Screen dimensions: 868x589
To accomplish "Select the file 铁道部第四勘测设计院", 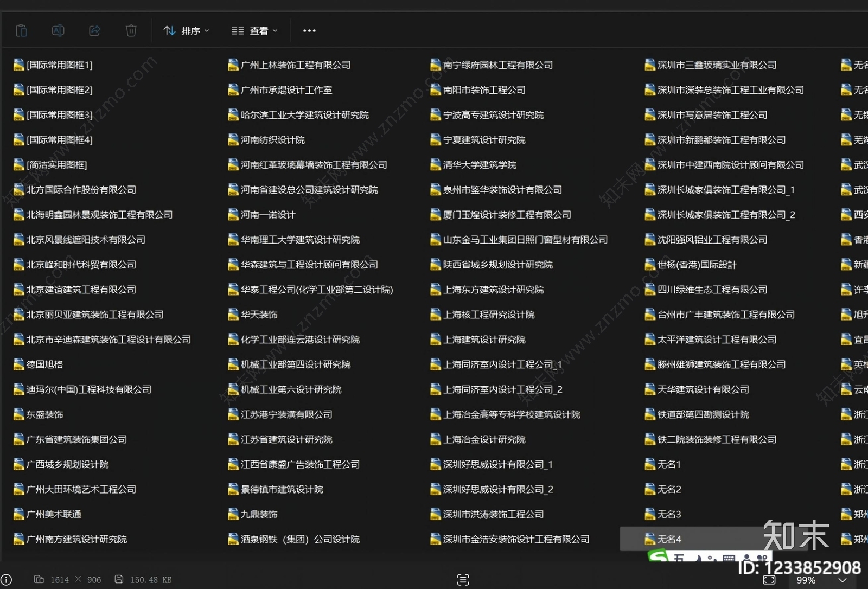I will [697, 414].
